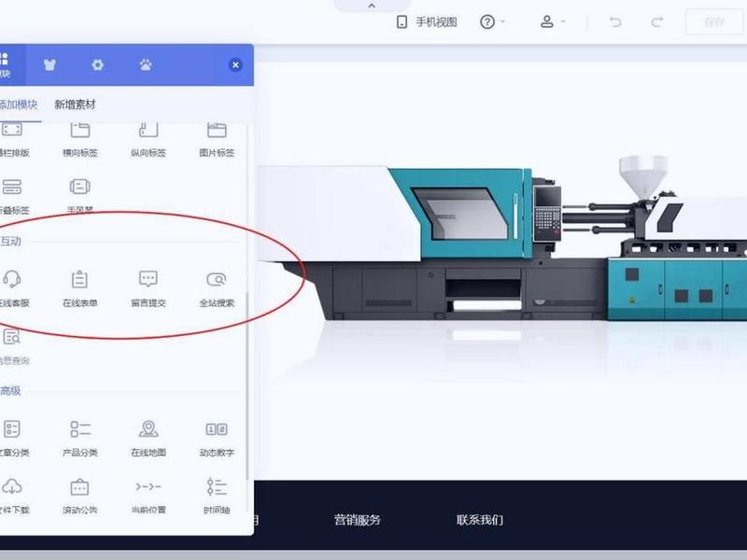The image size is (747, 560).
Task: Click the module panel vertical scrollbar
Action: click(247, 385)
